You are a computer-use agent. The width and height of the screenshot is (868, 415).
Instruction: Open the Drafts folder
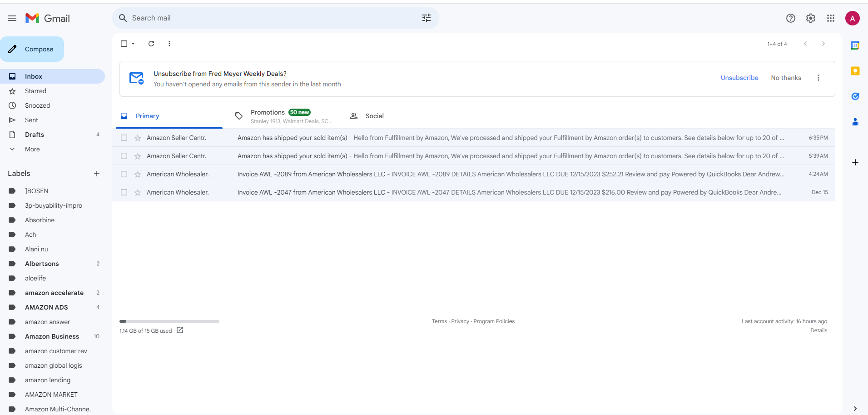tap(52, 135)
